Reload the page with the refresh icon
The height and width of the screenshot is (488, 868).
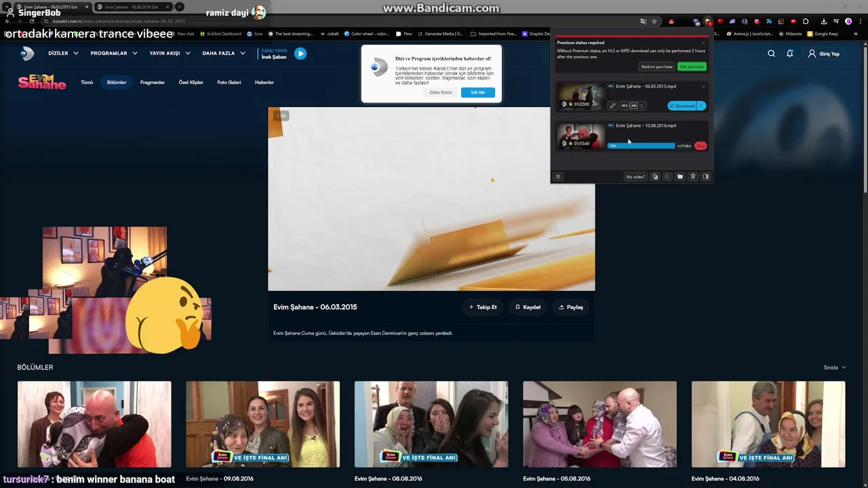33,21
